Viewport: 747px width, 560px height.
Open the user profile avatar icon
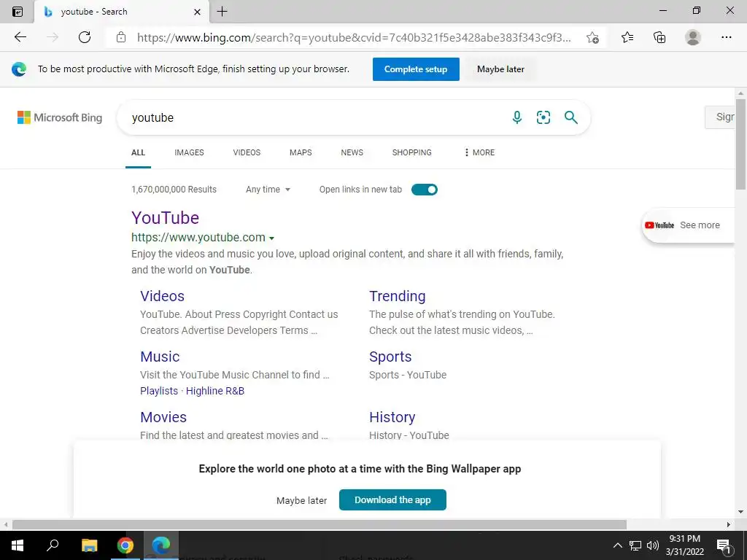[693, 37]
